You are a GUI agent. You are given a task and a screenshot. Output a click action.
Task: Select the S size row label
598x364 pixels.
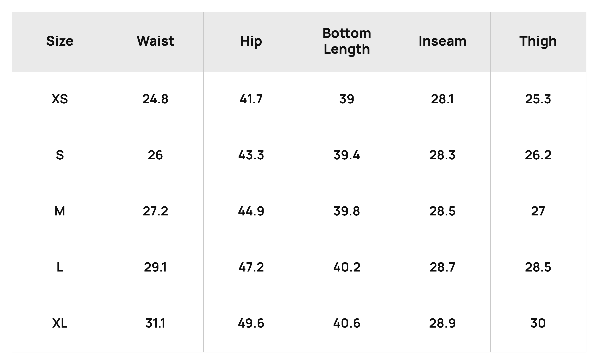point(60,156)
